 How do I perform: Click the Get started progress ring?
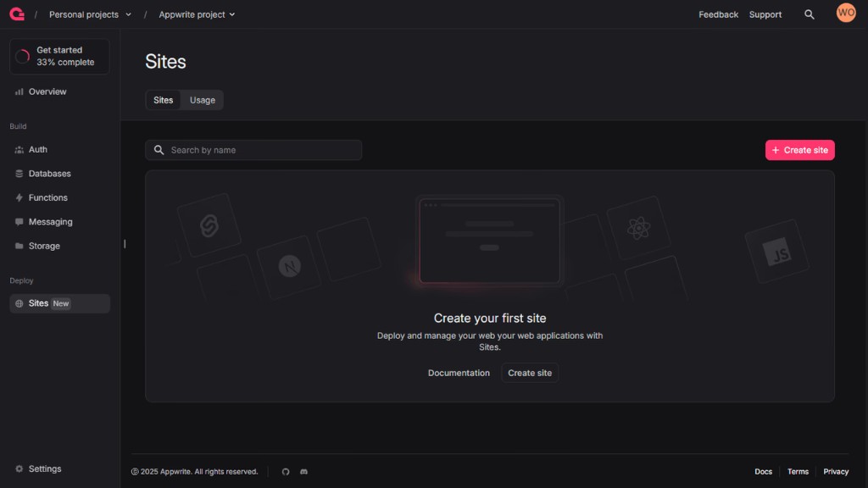[23, 57]
